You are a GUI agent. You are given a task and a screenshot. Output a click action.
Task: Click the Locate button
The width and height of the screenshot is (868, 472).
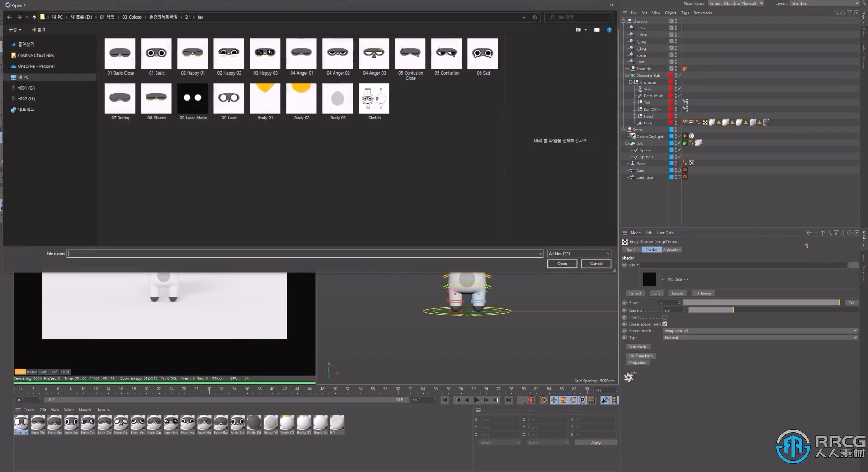pyautogui.click(x=677, y=293)
